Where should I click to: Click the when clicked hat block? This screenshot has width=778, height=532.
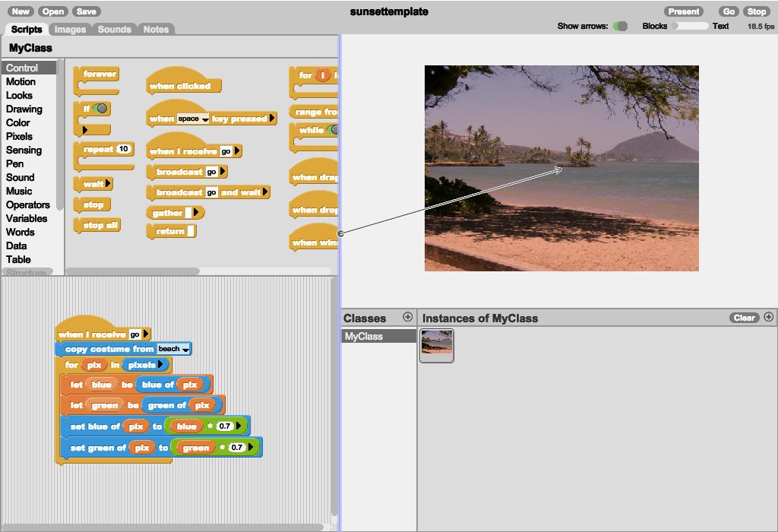coord(179,86)
